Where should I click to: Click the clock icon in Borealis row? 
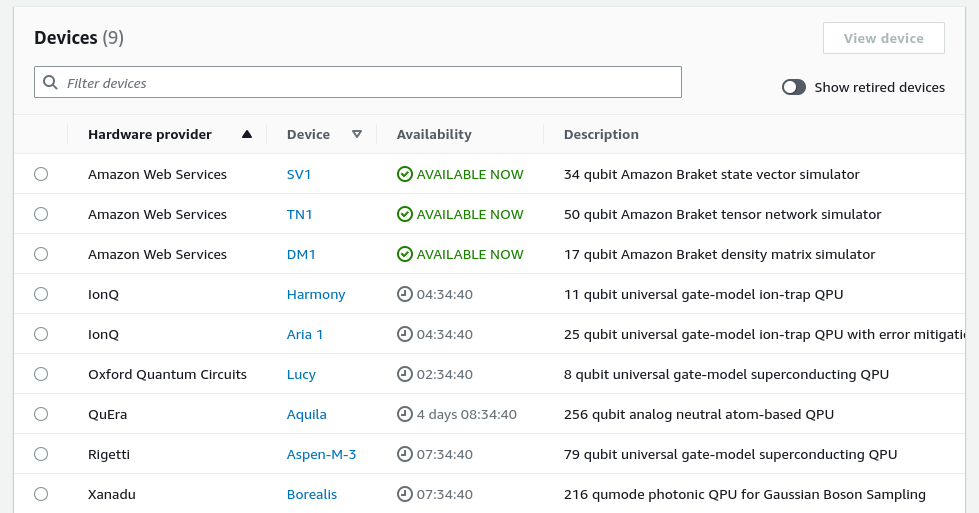click(x=405, y=494)
